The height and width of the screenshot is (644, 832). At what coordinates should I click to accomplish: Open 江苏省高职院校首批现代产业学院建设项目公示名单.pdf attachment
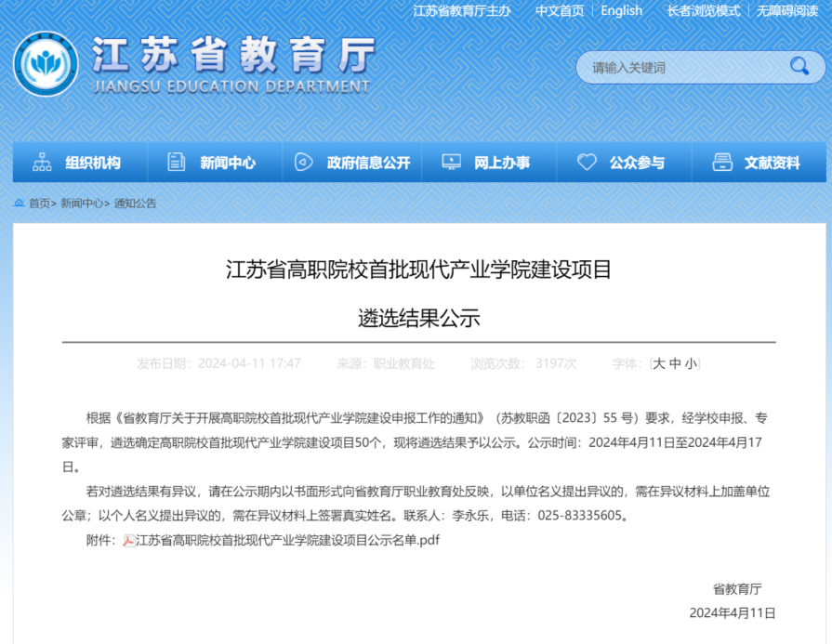pyautogui.click(x=287, y=540)
